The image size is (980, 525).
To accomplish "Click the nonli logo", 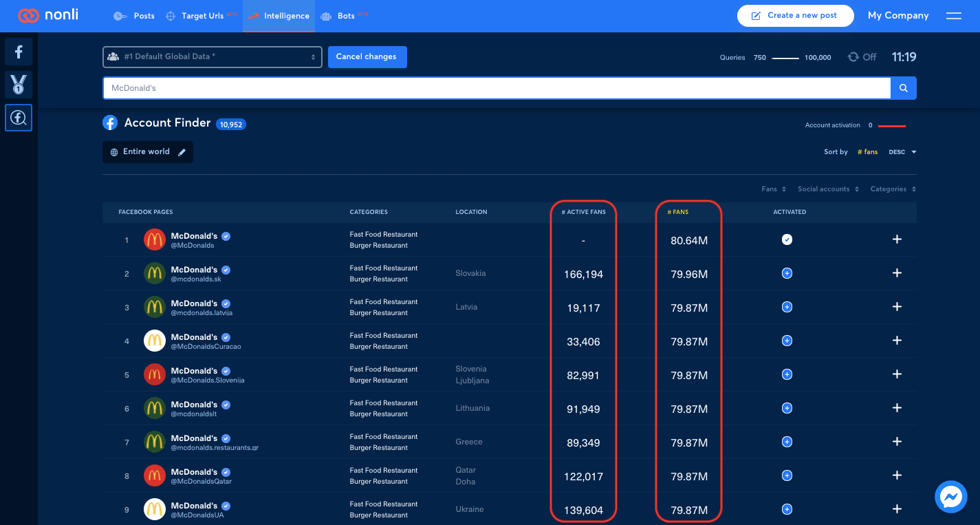I will pos(48,15).
